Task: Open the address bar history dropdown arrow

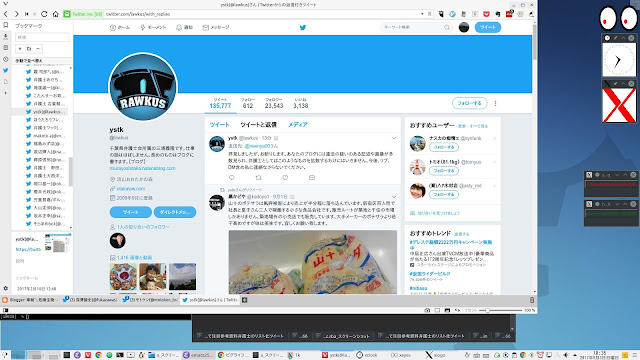Action: coord(422,14)
